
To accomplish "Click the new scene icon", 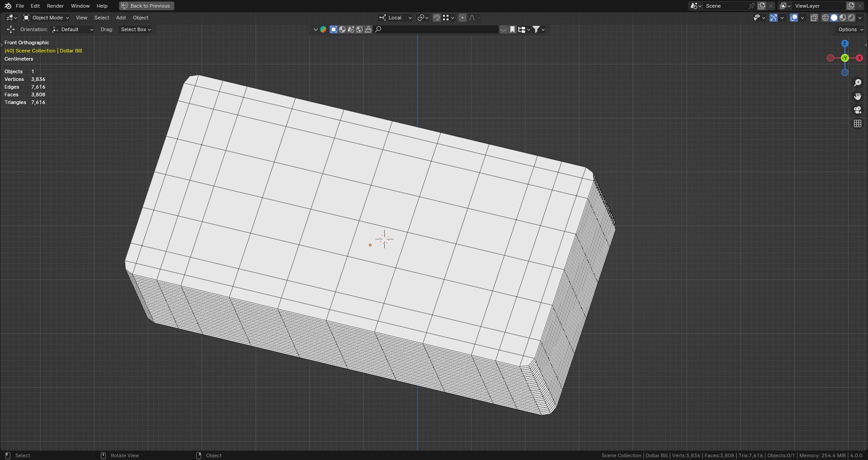I will point(762,6).
